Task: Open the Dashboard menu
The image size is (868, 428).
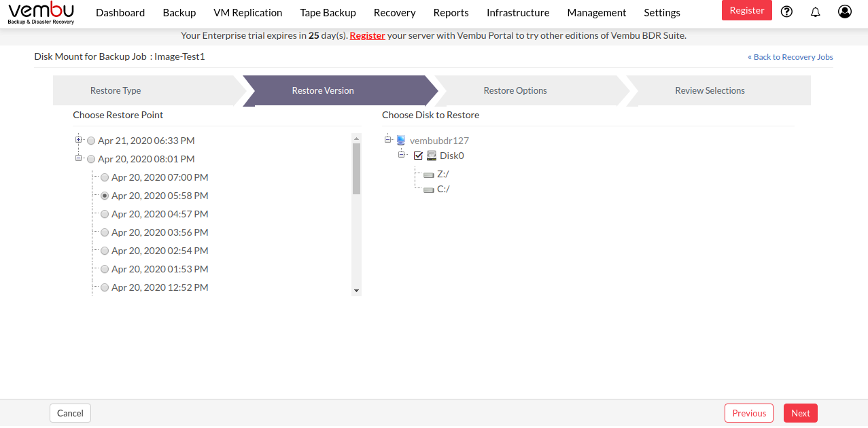Action: [x=120, y=12]
